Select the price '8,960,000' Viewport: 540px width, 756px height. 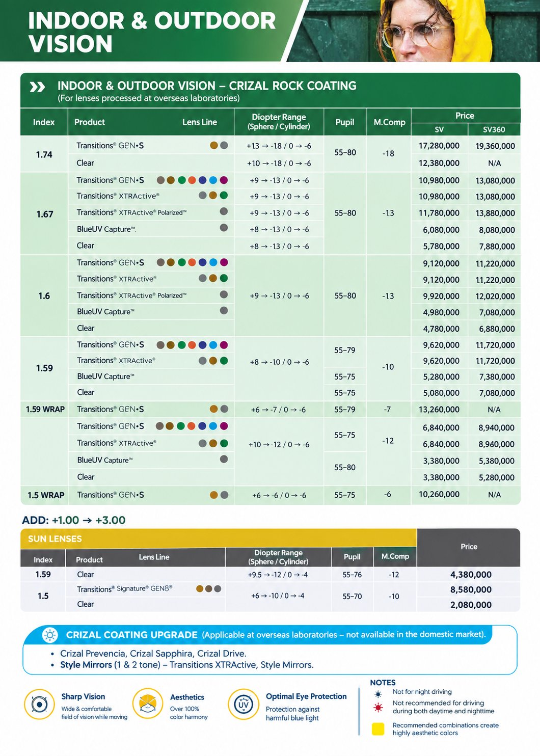point(497,444)
